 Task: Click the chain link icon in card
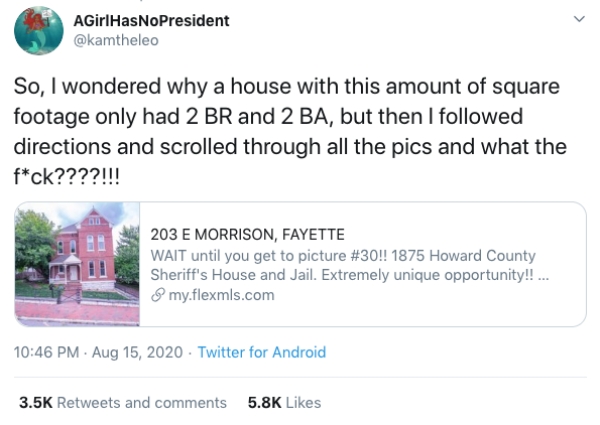click(157, 295)
